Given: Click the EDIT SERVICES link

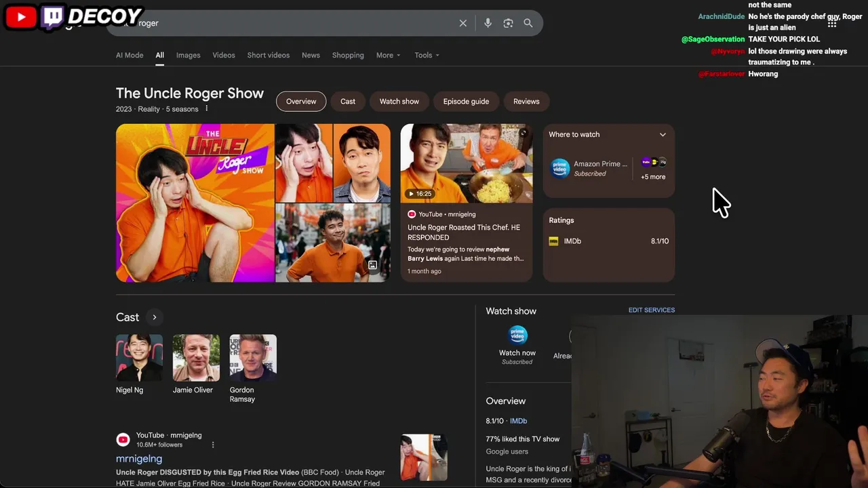Looking at the screenshot, I should pos(652,310).
